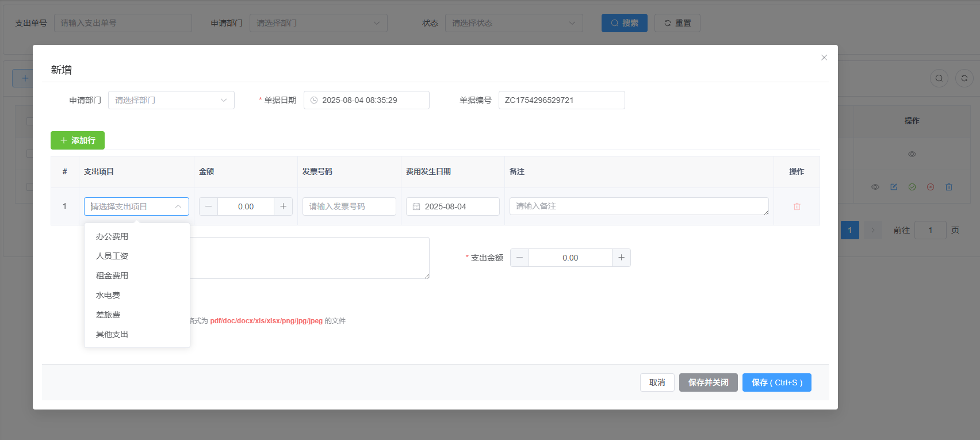Screen dimensions: 980x440
Task: Focus the 发票号码 input field
Action: pyautogui.click(x=349, y=206)
